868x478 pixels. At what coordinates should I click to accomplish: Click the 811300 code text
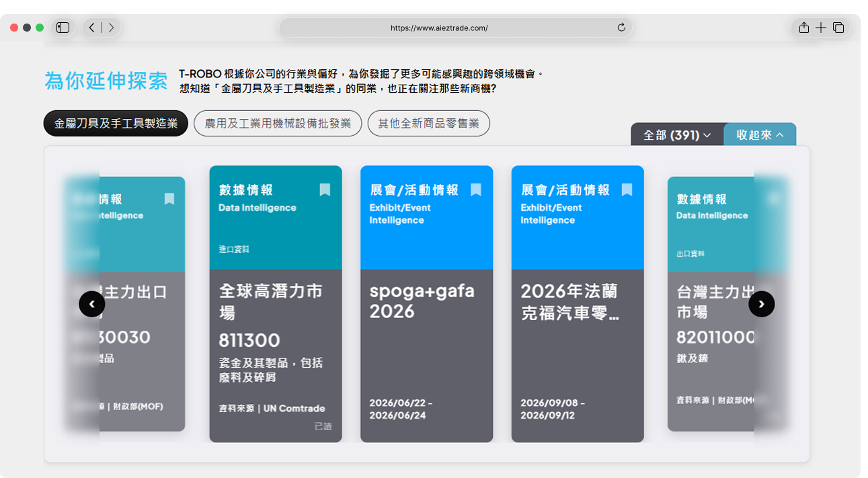[249, 340]
